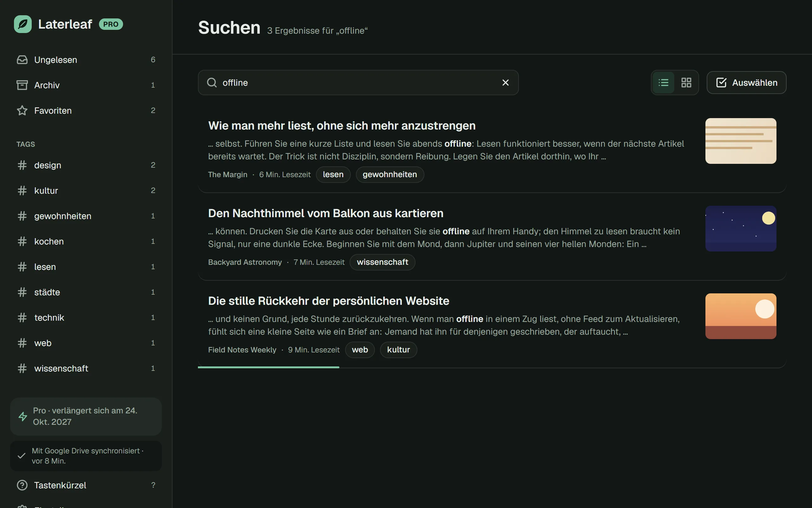Open article 'Den Nachthimmel vom Balkon aus kartieren'
Image resolution: width=812 pixels, height=508 pixels.
coord(325,213)
